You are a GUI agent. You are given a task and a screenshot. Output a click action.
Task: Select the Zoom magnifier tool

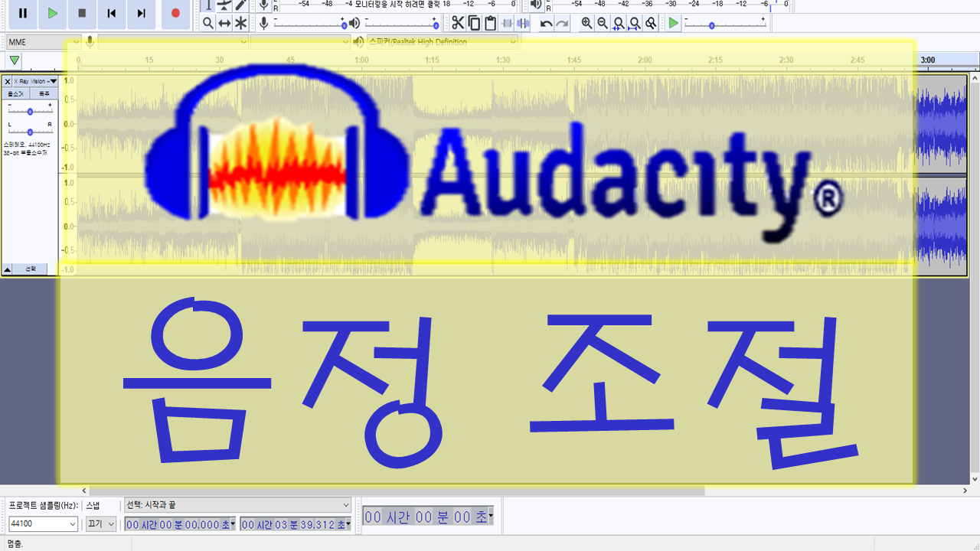(x=207, y=23)
